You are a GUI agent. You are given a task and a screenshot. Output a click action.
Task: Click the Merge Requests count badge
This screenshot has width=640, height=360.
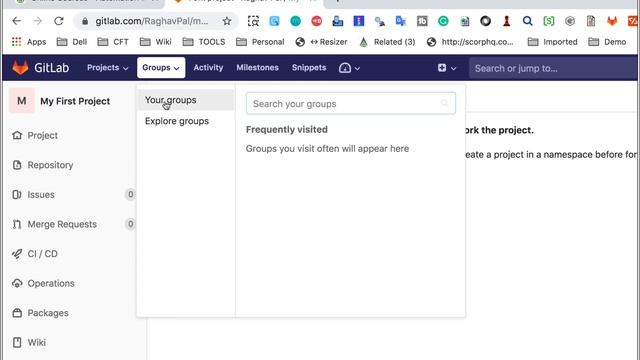click(x=130, y=224)
